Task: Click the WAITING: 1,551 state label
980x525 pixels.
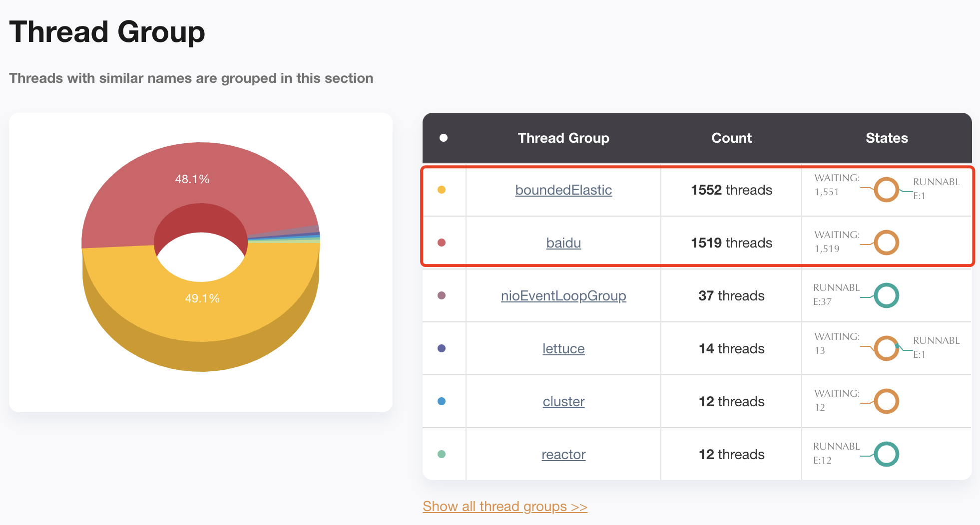Action: (x=837, y=185)
